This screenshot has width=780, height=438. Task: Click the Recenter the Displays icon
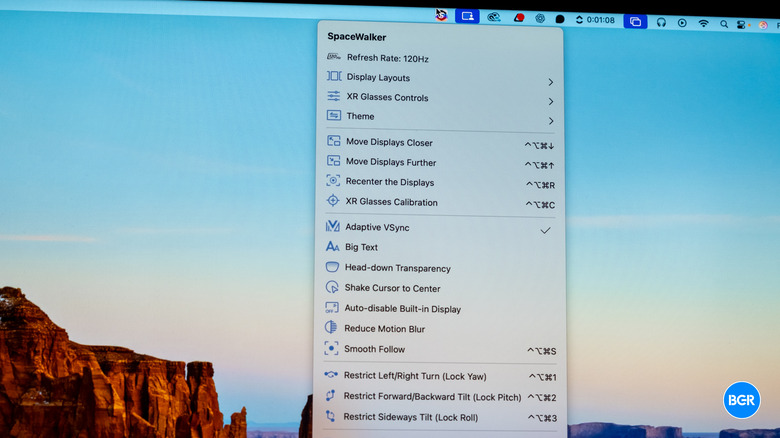[333, 181]
